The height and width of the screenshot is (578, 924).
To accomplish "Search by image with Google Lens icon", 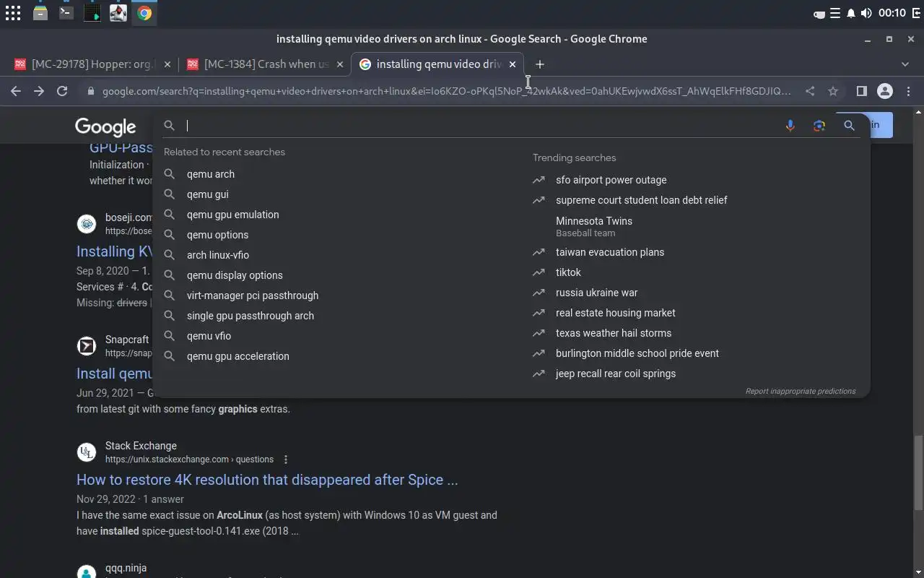I will point(819,126).
